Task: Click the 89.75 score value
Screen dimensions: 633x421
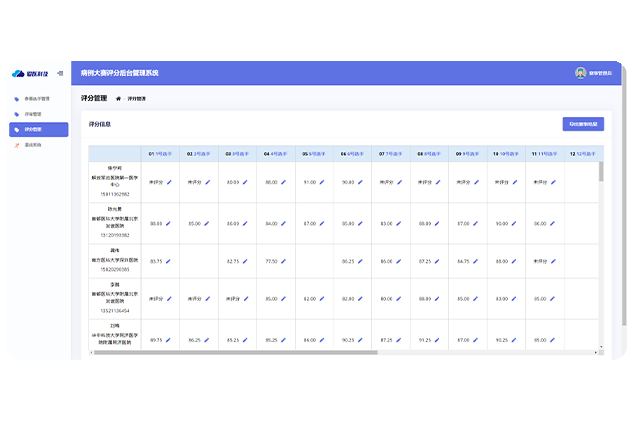Action: click(156, 340)
